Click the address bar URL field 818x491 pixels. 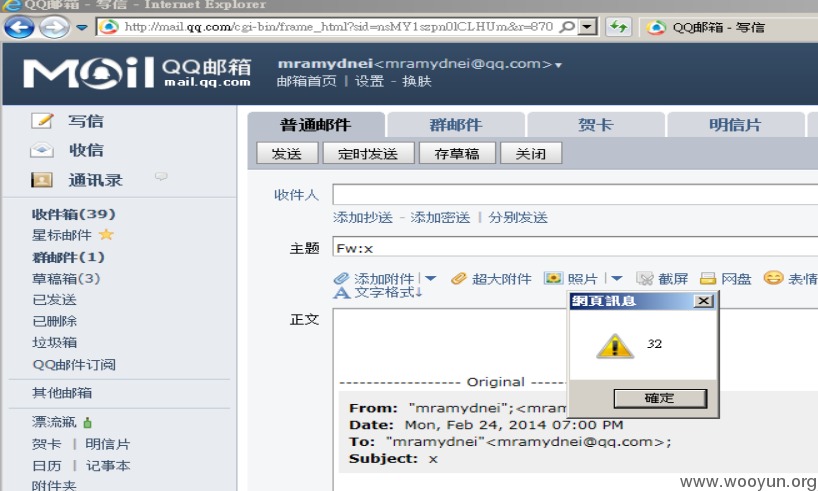click(x=339, y=27)
